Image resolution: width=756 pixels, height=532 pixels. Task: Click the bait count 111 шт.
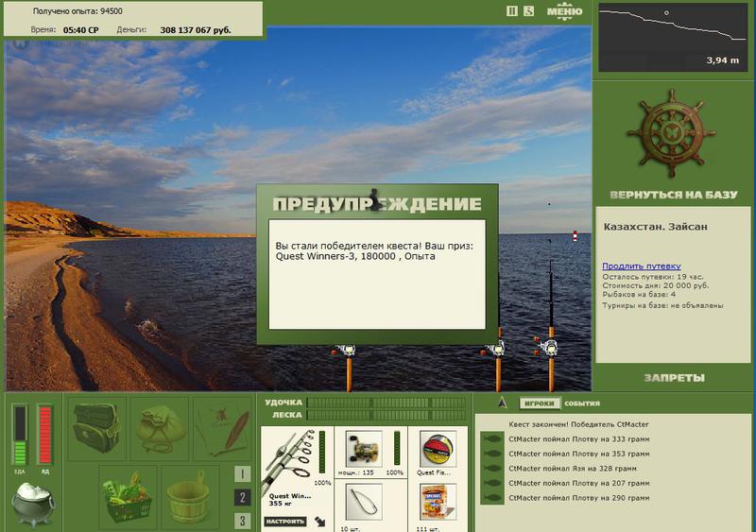pos(427,529)
